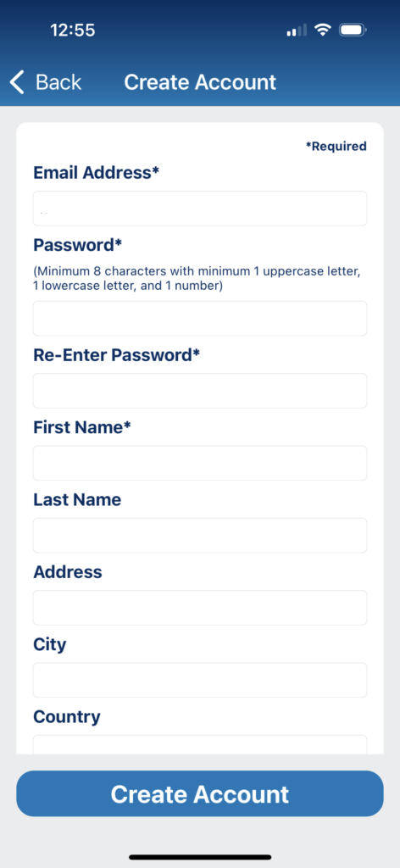Tap the *Required note label
The height and width of the screenshot is (868, 400).
coord(336,146)
